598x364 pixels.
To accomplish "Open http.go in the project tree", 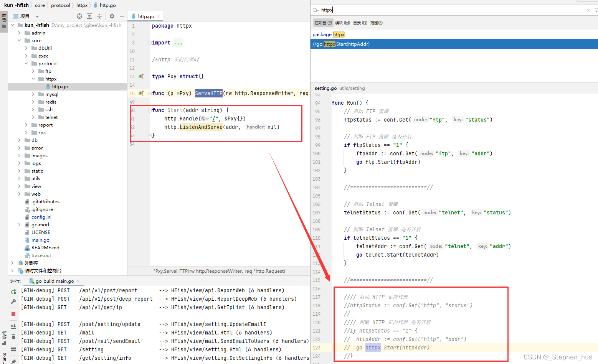I will coord(60,87).
